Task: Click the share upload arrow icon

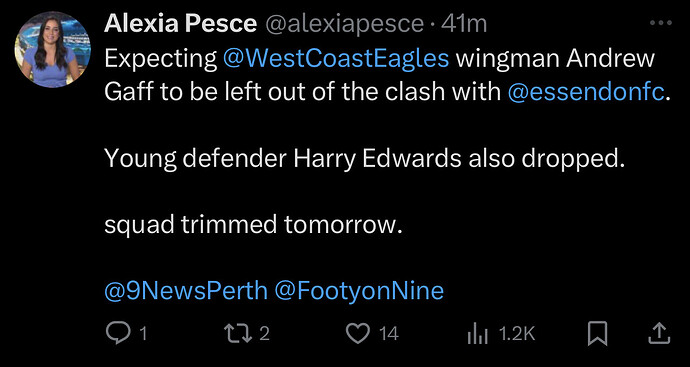Action: (659, 334)
